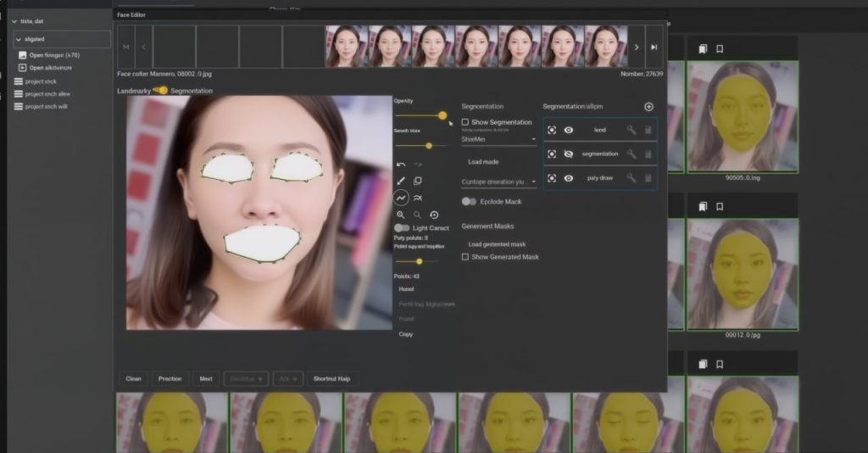This screenshot has height=453, width=868.
Task: Open the 'ShreMm' dropdown
Action: point(498,139)
